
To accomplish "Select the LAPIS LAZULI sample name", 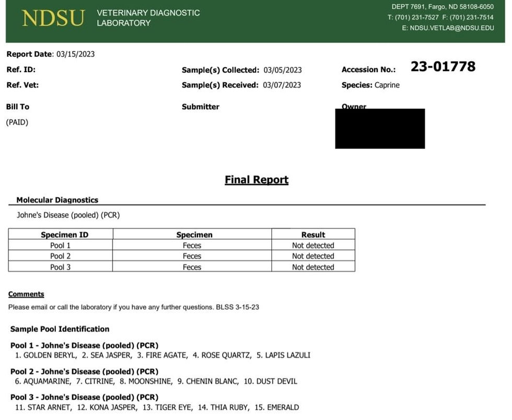I will 288,355.
